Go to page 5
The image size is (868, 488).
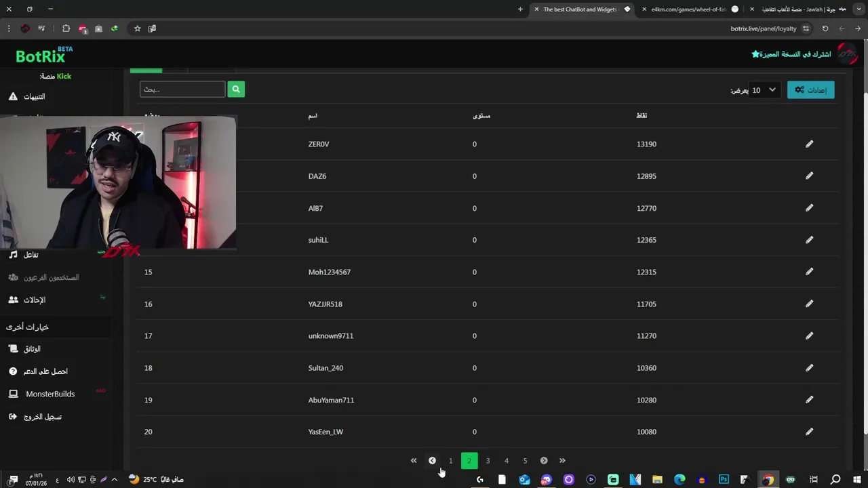[525, 461]
